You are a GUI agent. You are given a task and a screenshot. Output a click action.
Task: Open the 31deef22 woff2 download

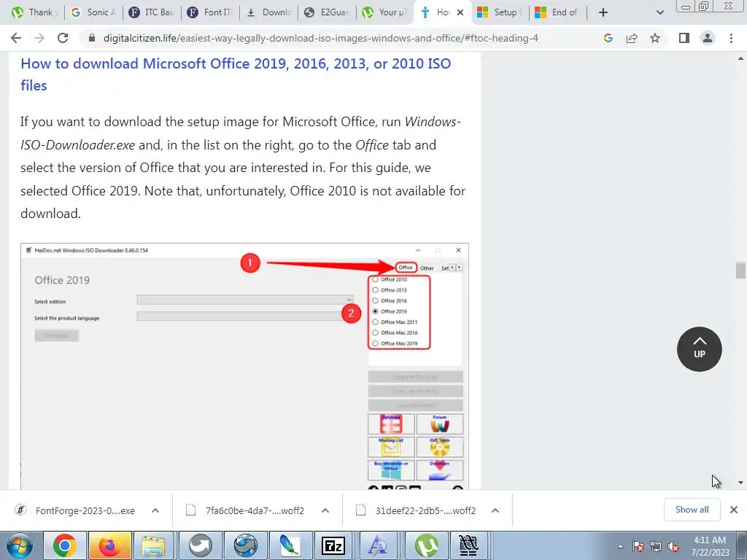click(416, 510)
